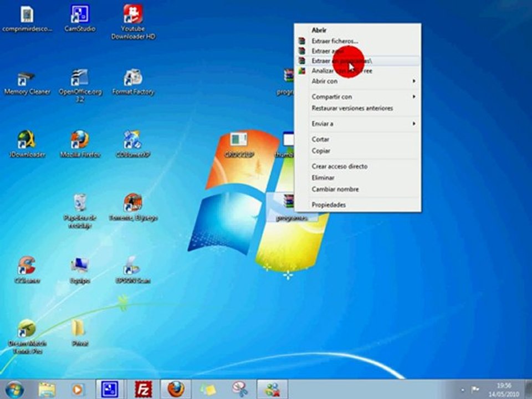Select the Mozilla Firefox desktop shortcut
The height and width of the screenshot is (399, 532).
(80, 144)
